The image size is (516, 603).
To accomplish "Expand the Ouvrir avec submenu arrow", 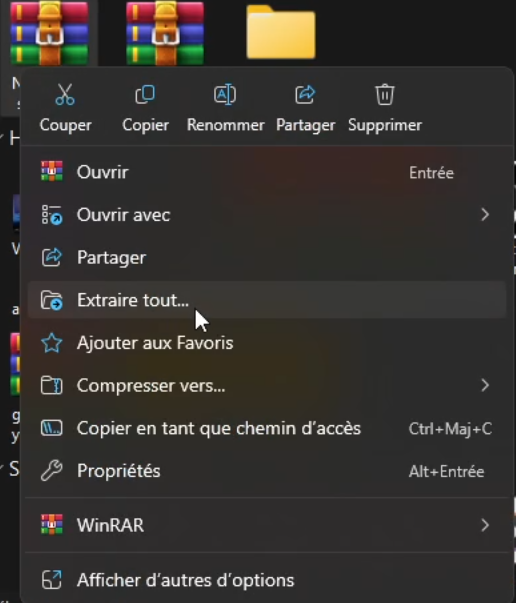I will 485,215.
